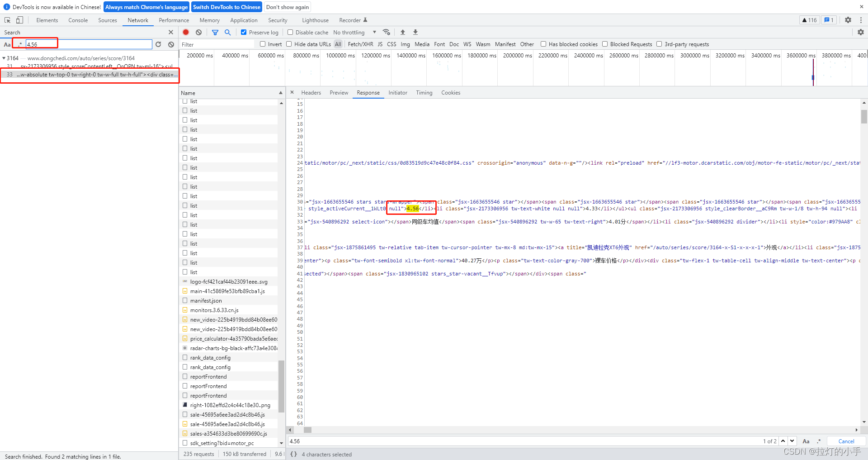Collapse the 3164 search result tree
The height and width of the screenshot is (460, 868).
coord(4,58)
